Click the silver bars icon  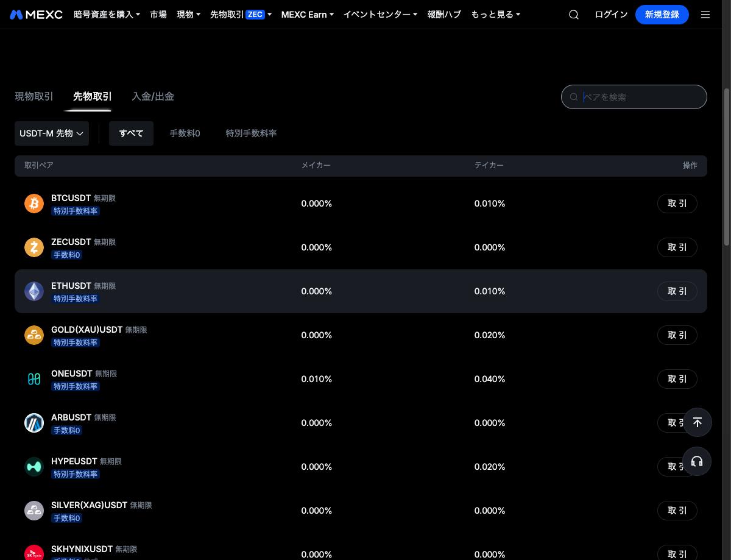[34, 511]
